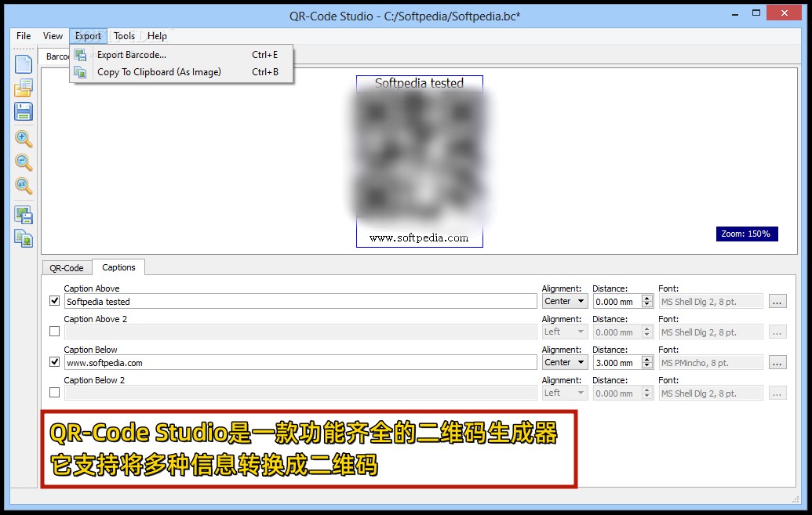
Task: Increase Caption Above distance with up arrow
Action: point(646,298)
